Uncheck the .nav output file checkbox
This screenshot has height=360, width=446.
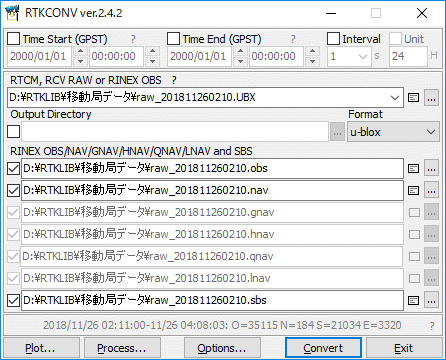pos(13,190)
